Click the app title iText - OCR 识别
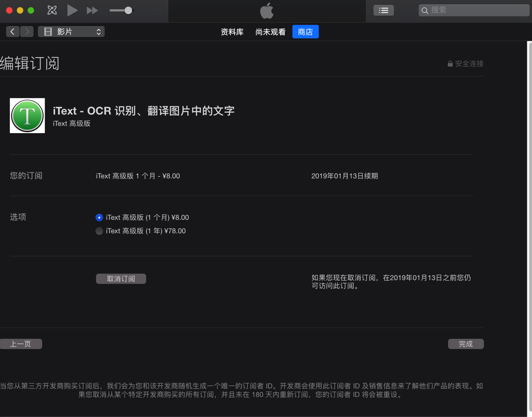The width and height of the screenshot is (532, 417). coord(144,111)
